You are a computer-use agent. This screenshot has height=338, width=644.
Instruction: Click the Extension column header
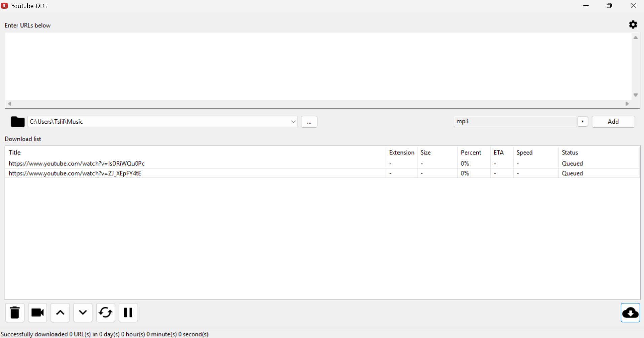coord(402,152)
